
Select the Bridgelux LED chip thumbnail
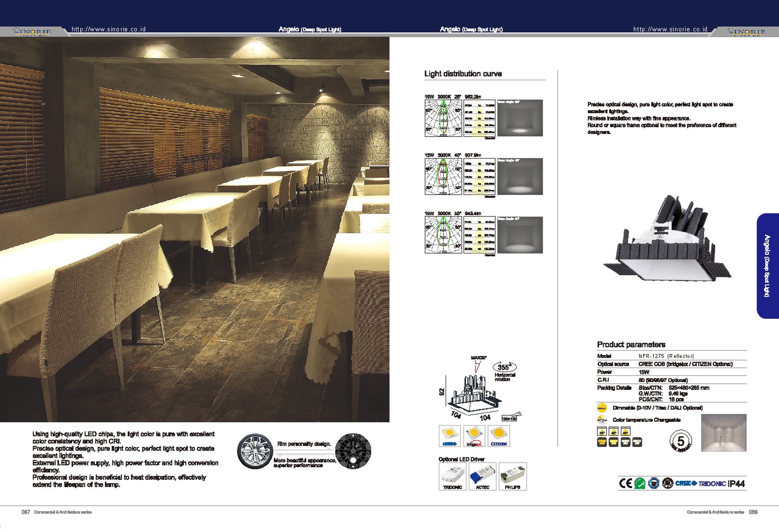tap(474, 436)
